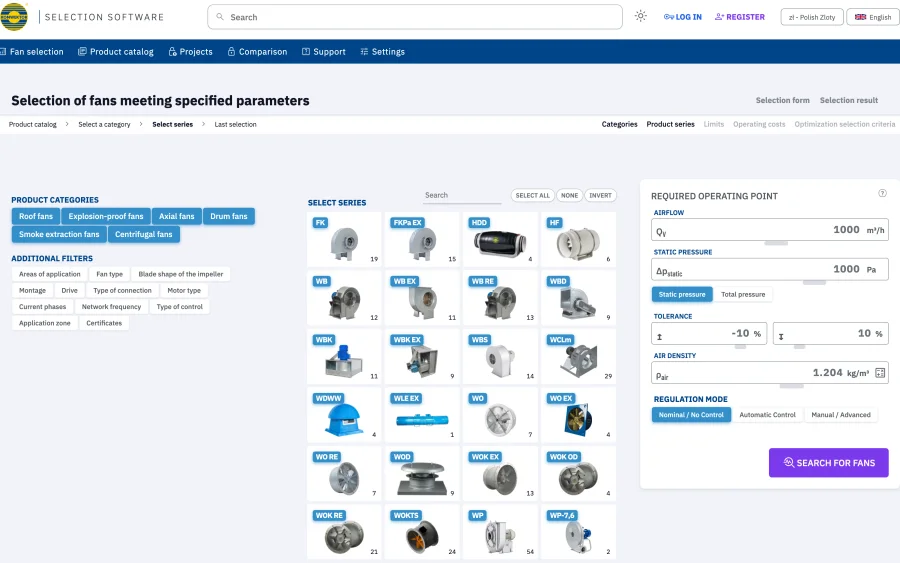This screenshot has width=900, height=563.
Task: Expand the Montage filter
Action: click(x=32, y=290)
